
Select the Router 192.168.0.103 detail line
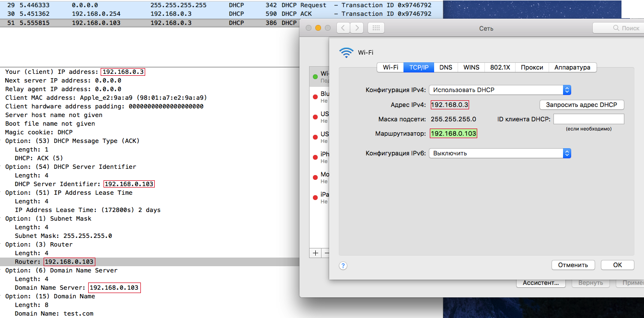pyautogui.click(x=149, y=262)
